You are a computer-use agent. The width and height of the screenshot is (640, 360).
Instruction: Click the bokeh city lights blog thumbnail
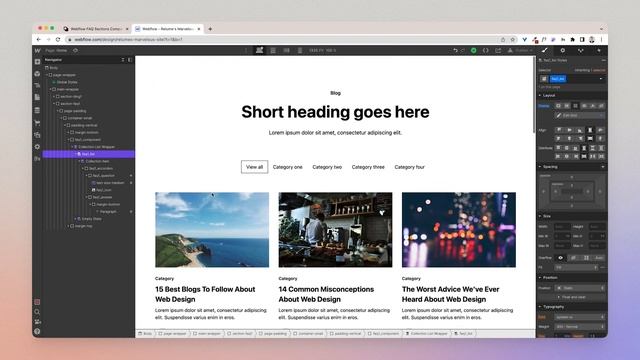459,230
